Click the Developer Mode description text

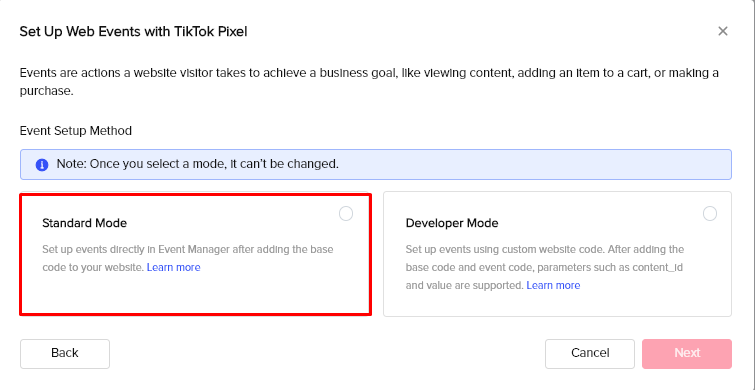point(545,267)
